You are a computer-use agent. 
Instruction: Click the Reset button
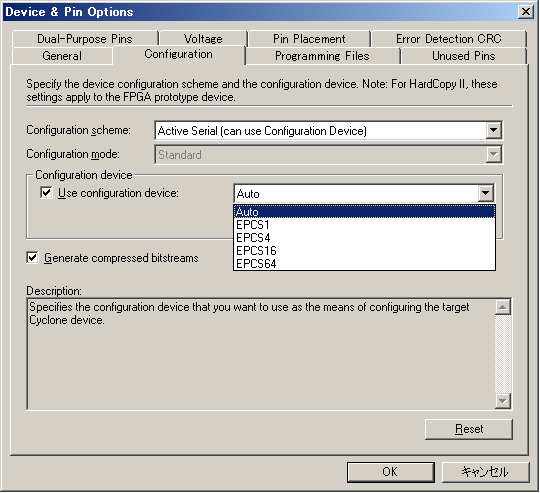click(469, 429)
